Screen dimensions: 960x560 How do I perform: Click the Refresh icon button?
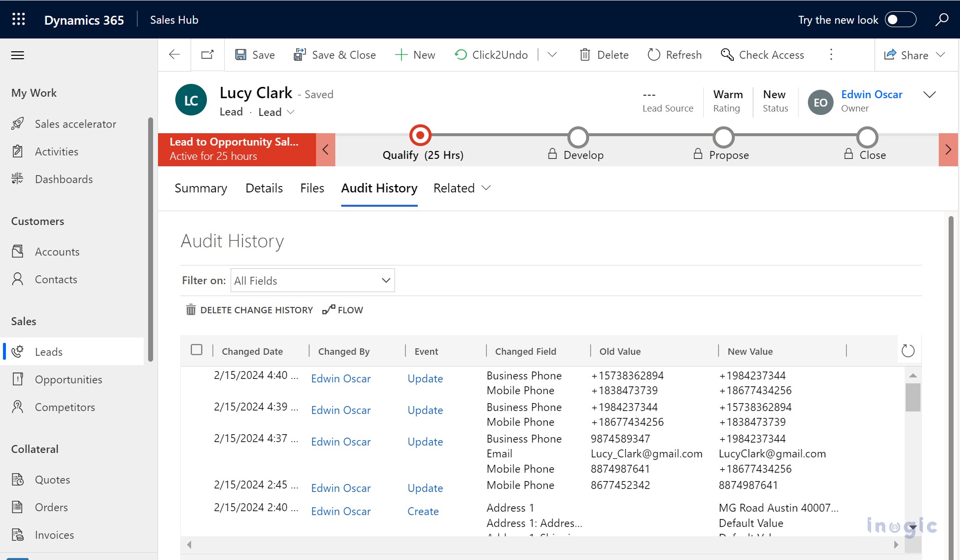click(653, 55)
